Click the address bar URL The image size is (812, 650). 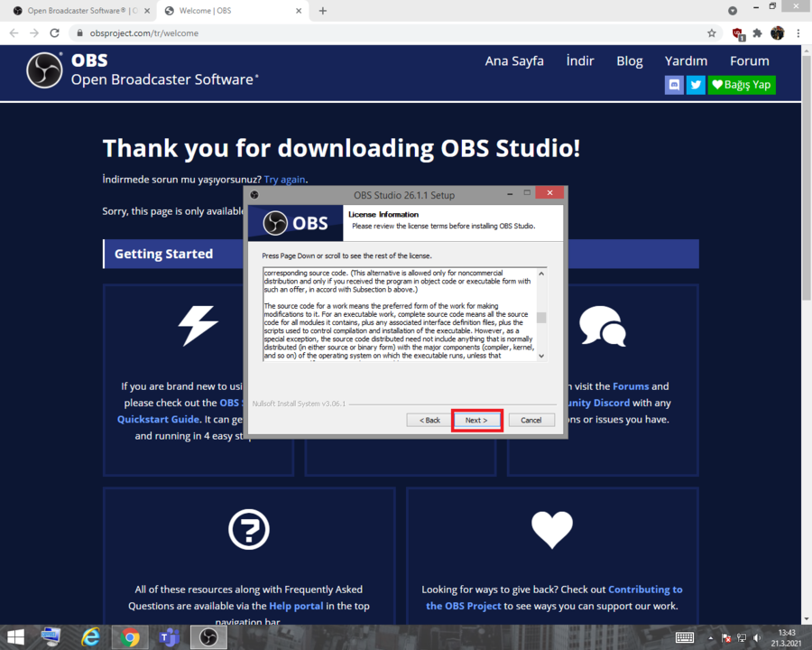tap(144, 33)
